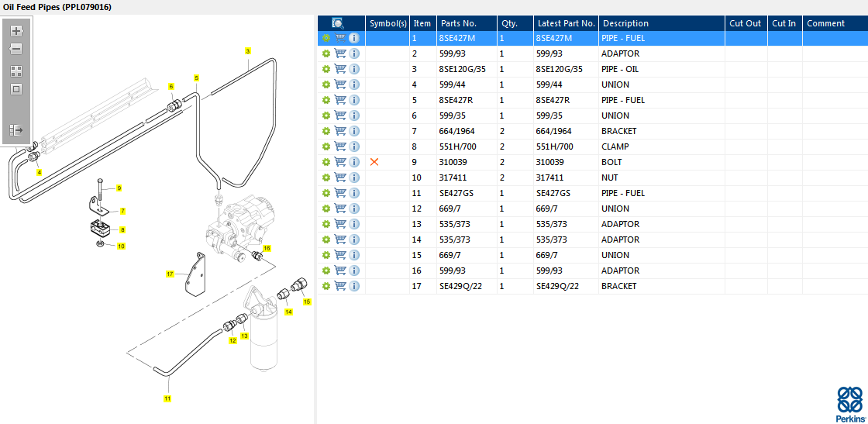Click callout 11 pipe label
Viewport: 868px width, 424px height.
(167, 398)
